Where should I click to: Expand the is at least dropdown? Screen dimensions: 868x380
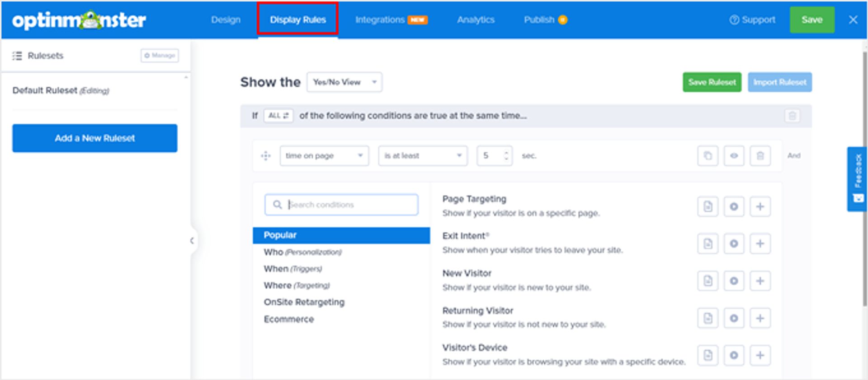coord(422,156)
